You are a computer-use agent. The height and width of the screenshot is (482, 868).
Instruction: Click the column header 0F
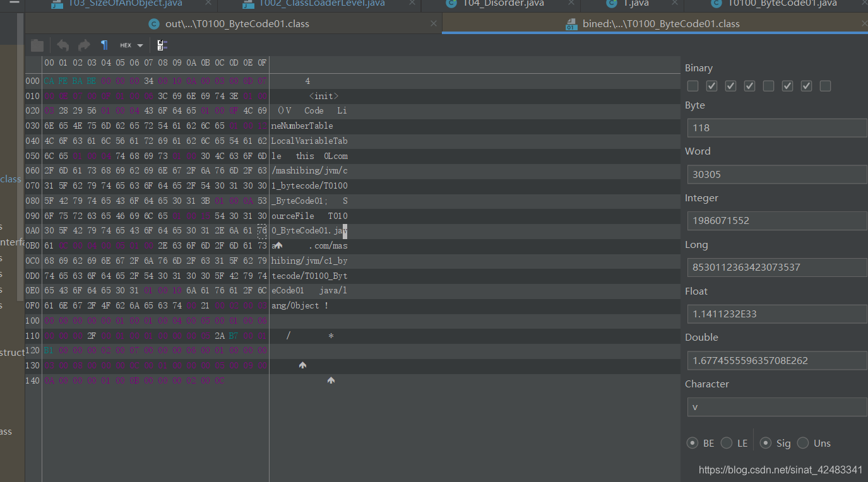262,62
